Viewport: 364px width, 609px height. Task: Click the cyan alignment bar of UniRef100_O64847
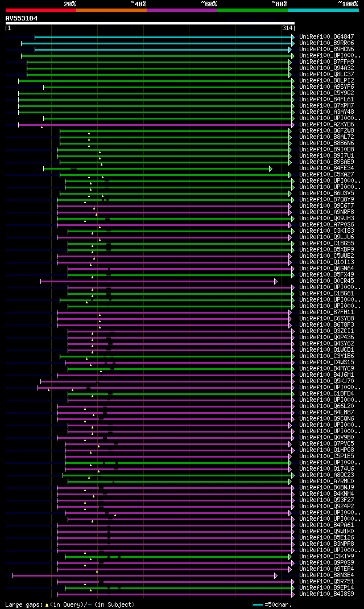point(163,38)
